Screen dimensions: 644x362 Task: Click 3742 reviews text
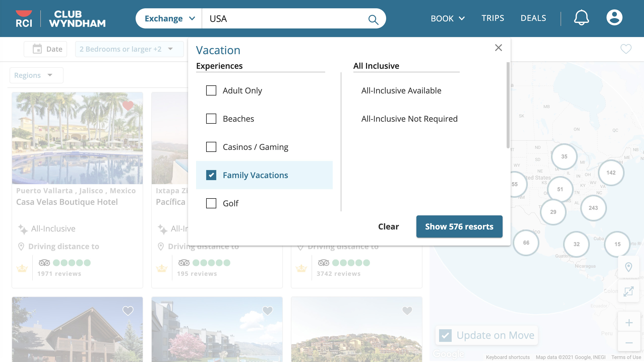click(339, 274)
